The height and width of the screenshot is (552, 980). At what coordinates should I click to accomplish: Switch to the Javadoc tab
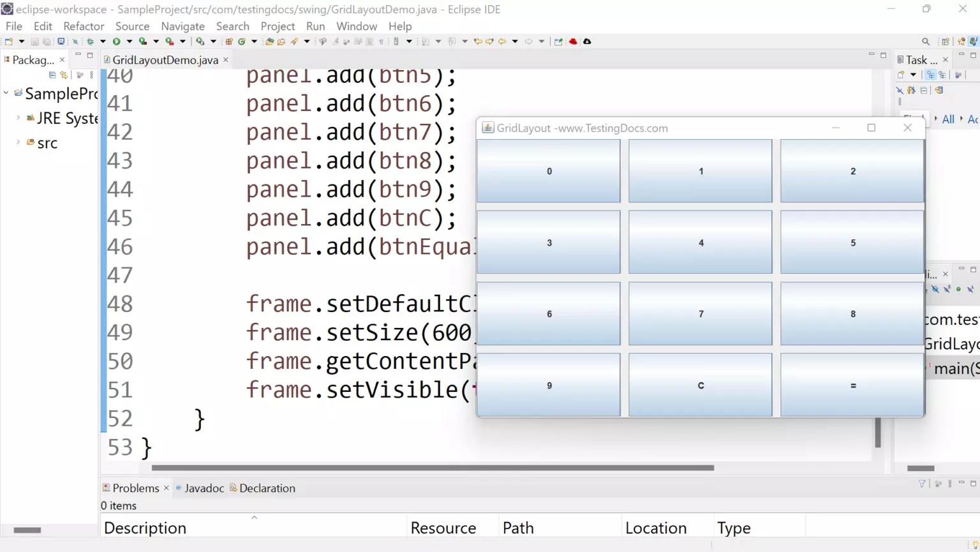point(204,488)
